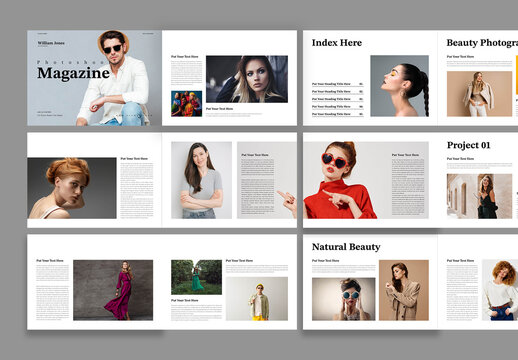The width and height of the screenshot is (518, 360).
Task: Click 'Put Your Text Here' beside red-haired woman photo
Action: tap(134, 159)
